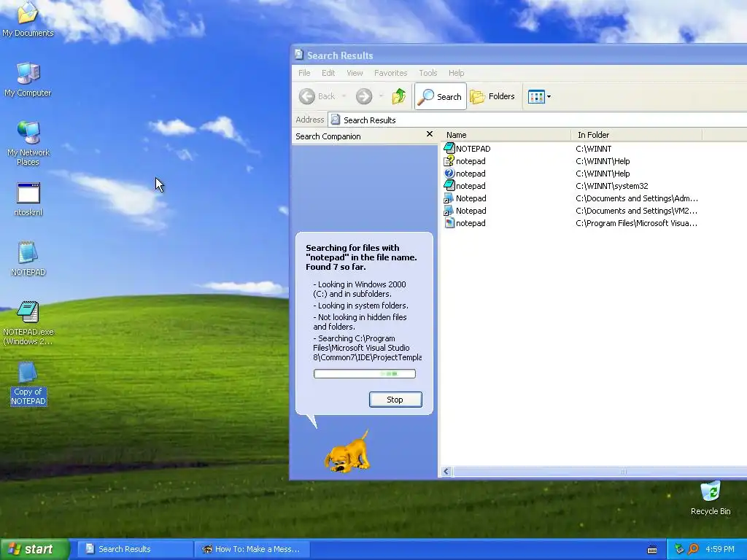The width and height of the screenshot is (747, 560).
Task: Switch to the How To: Make a Mess... taskbar button
Action: click(252, 549)
